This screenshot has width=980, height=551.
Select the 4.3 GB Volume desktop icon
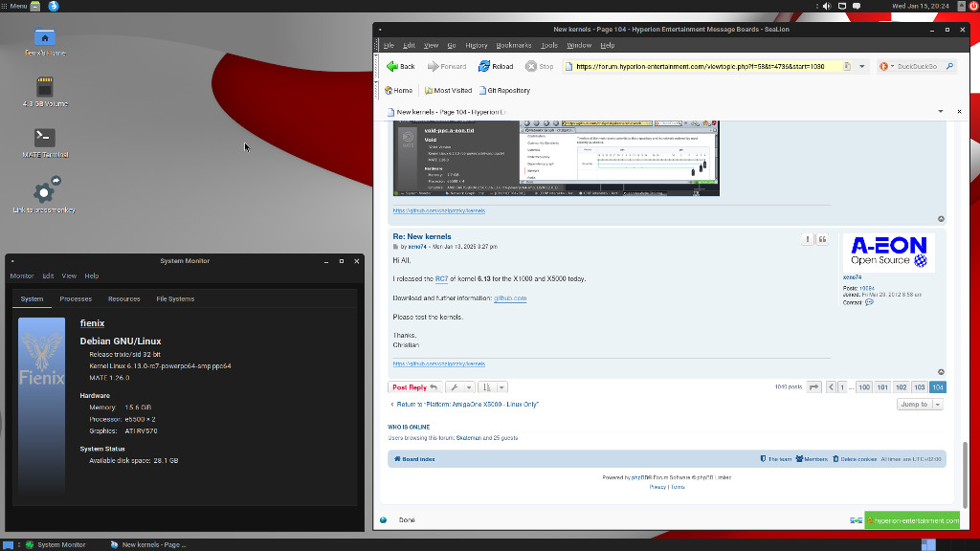[44, 92]
